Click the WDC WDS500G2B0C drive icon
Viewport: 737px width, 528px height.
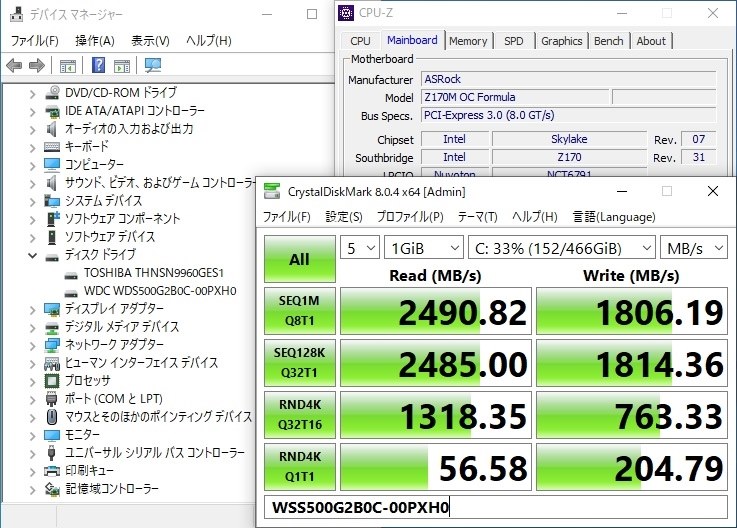[71, 293]
